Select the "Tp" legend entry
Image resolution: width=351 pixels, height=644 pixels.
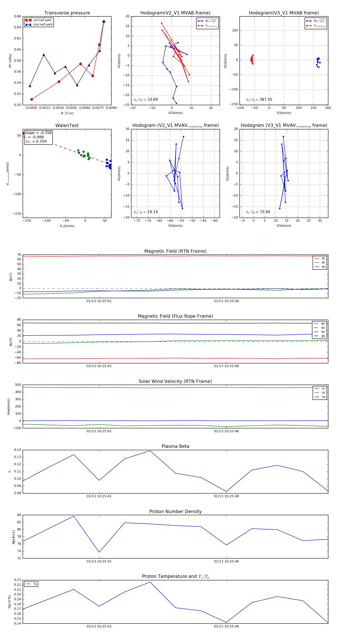[31, 584]
